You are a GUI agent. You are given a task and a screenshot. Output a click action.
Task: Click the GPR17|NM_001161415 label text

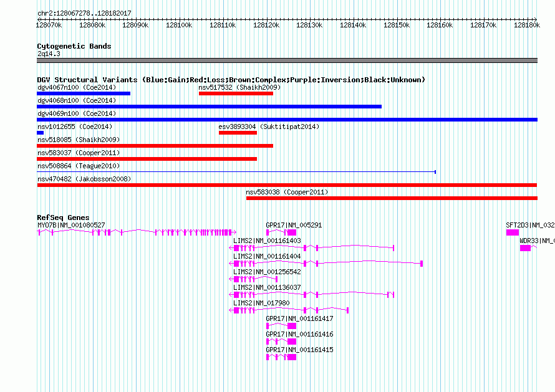point(299,350)
